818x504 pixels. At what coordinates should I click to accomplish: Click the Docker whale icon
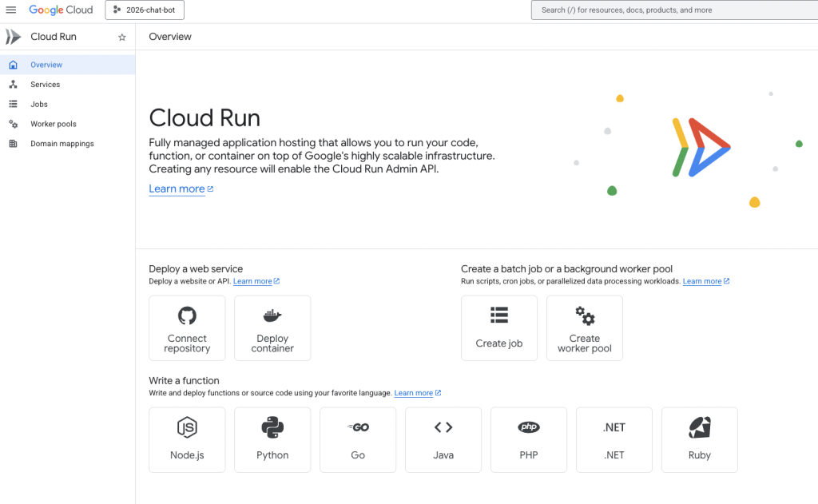[272, 315]
